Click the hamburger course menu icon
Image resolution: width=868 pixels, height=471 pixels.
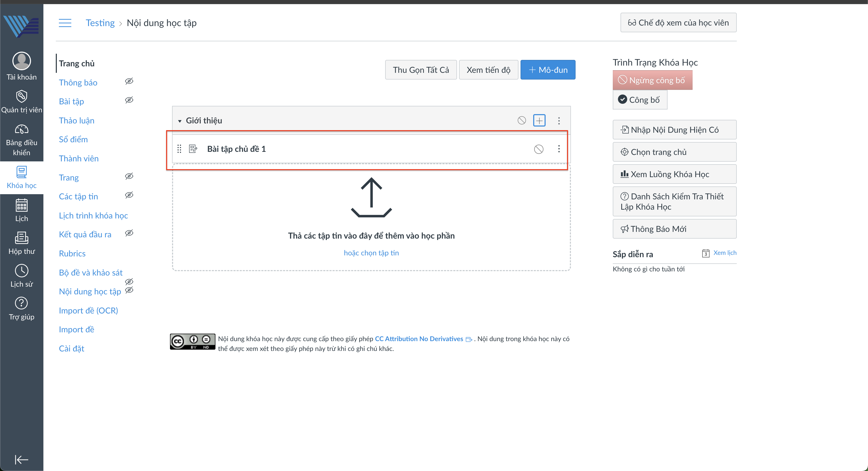pos(65,23)
